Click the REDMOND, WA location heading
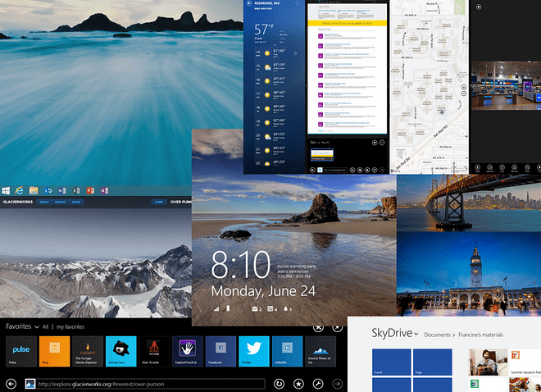The image size is (541, 392). point(266,3)
